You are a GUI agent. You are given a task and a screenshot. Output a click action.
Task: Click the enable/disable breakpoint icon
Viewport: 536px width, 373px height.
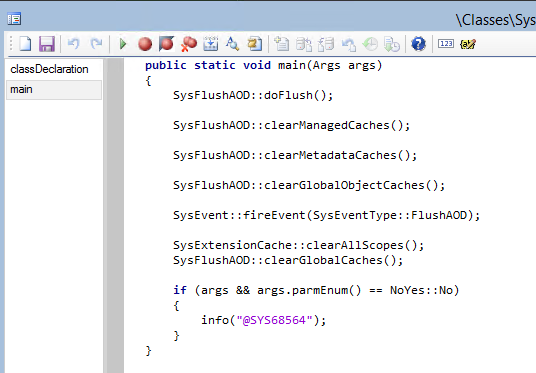(166, 44)
